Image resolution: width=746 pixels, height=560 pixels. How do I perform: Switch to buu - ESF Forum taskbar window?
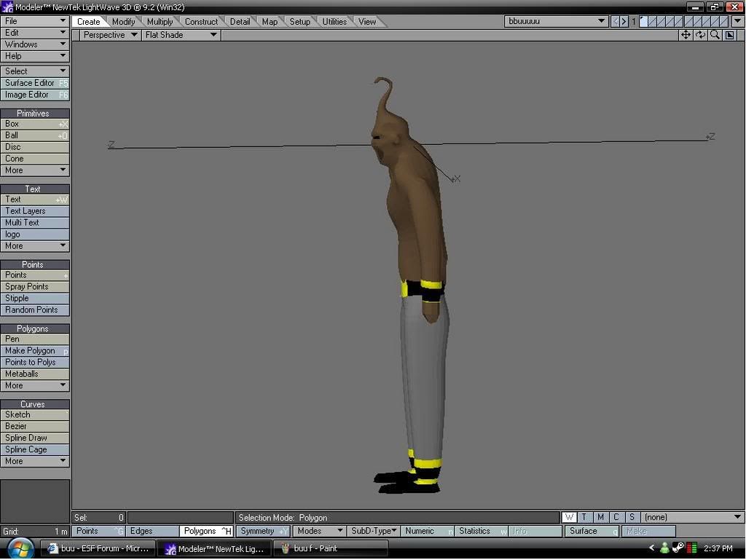[x=99, y=548]
